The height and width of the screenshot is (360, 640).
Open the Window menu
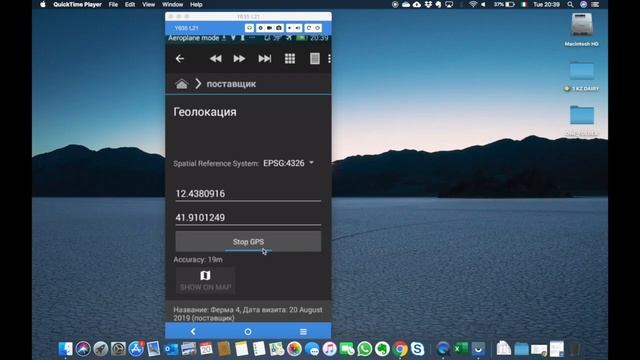click(172, 4)
